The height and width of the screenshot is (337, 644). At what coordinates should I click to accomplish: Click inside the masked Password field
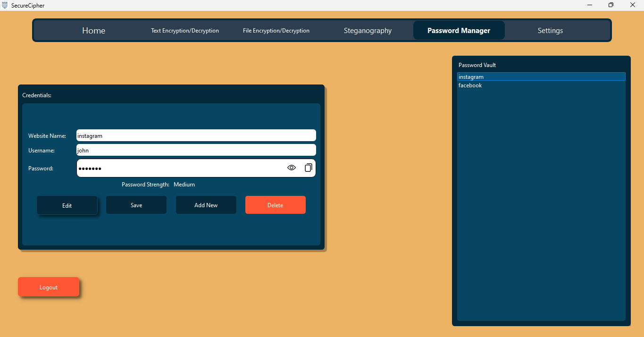[179, 168]
